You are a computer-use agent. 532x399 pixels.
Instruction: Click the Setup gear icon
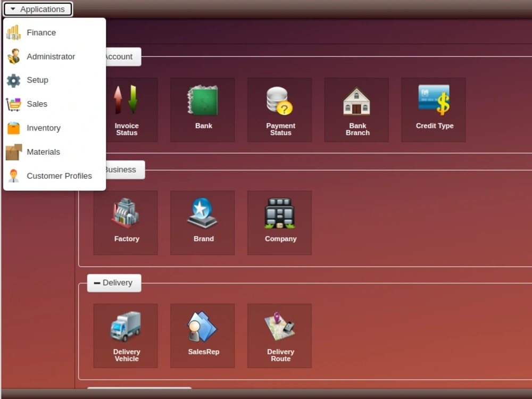pyautogui.click(x=14, y=80)
